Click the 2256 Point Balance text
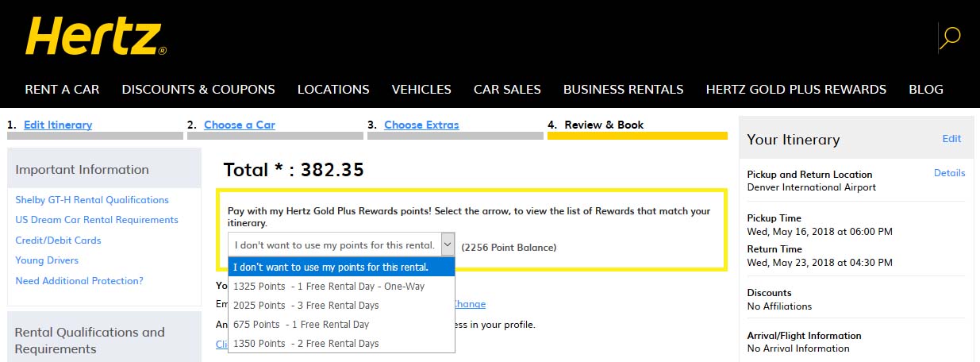 pos(509,247)
